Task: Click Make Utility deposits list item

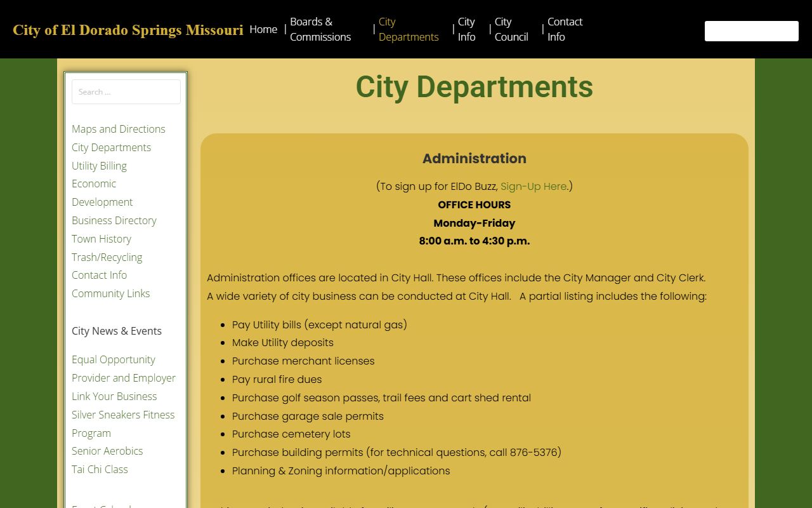Action: click(283, 342)
